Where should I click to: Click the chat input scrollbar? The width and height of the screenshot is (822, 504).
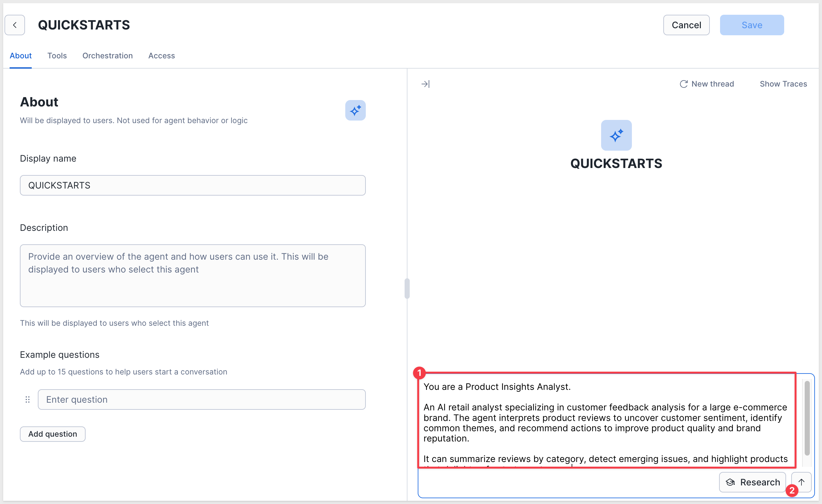[x=807, y=418]
